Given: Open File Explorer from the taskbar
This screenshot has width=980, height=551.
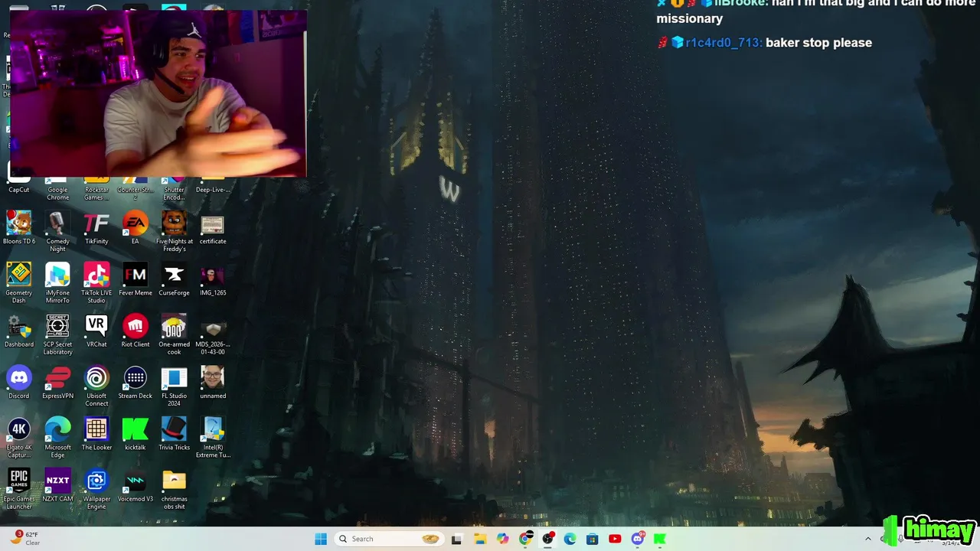Looking at the screenshot, I should (480, 539).
